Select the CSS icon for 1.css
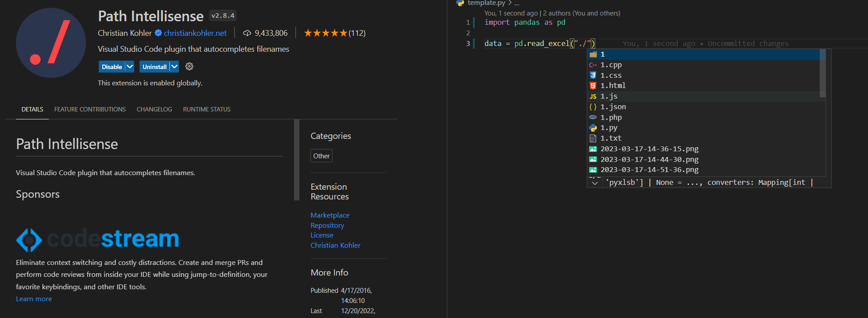 pos(593,75)
